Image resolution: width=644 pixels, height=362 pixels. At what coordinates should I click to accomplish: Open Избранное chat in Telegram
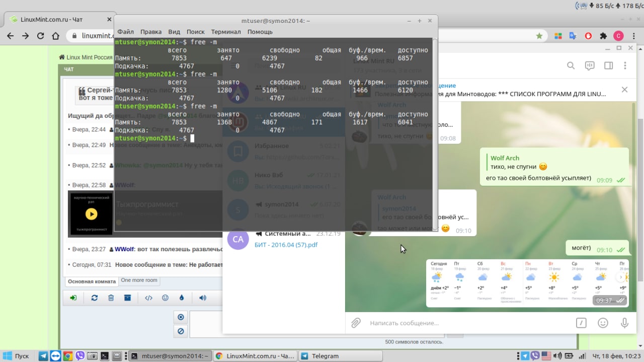284,151
